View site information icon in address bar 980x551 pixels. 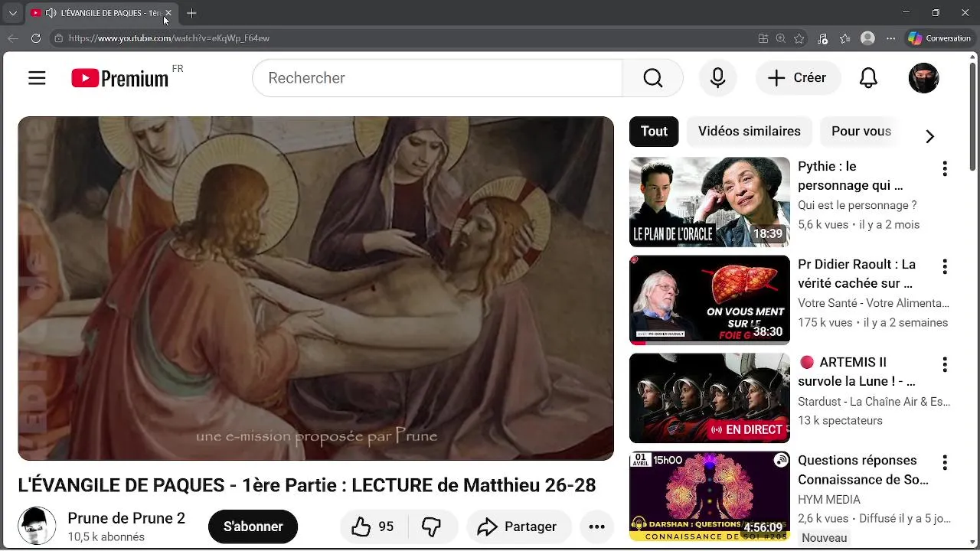tap(58, 38)
